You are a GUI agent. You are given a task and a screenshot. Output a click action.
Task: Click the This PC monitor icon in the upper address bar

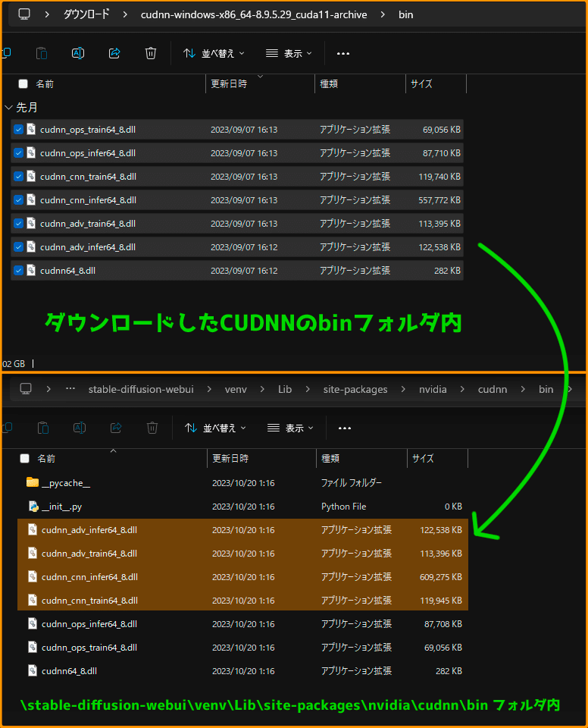click(x=24, y=14)
